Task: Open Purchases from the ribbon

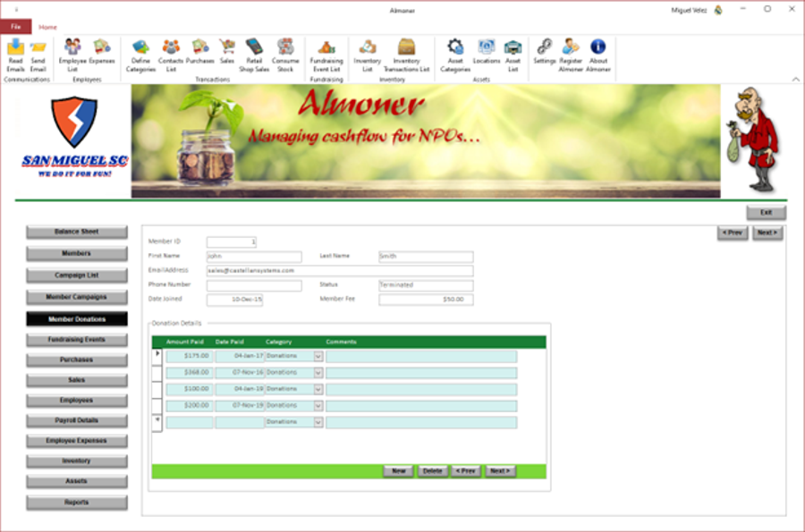Action: pyautogui.click(x=200, y=52)
